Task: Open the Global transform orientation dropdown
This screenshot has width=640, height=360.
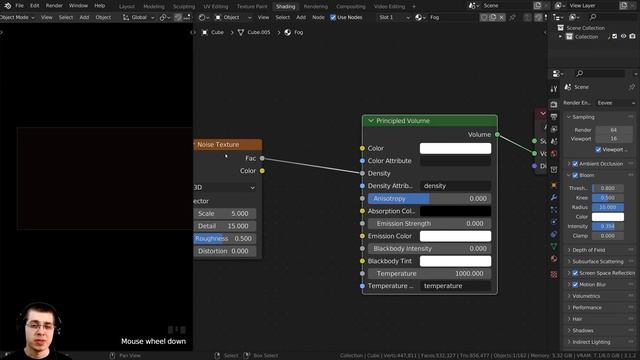Action: pyautogui.click(x=139, y=18)
